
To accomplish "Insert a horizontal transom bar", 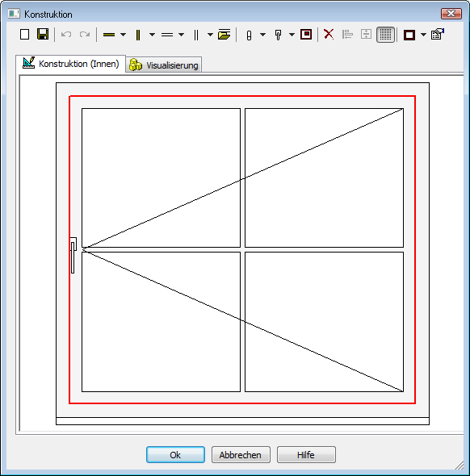I will tap(109, 35).
